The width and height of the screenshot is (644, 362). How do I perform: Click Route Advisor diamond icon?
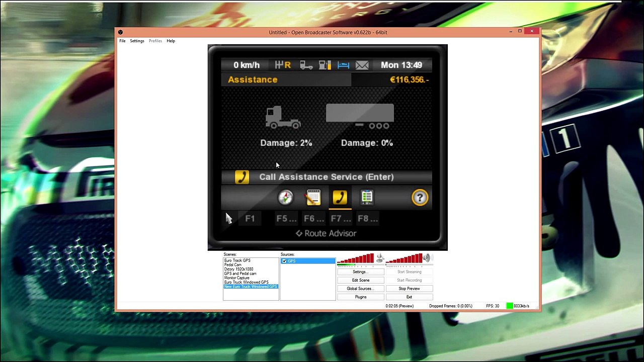pyautogui.click(x=299, y=233)
